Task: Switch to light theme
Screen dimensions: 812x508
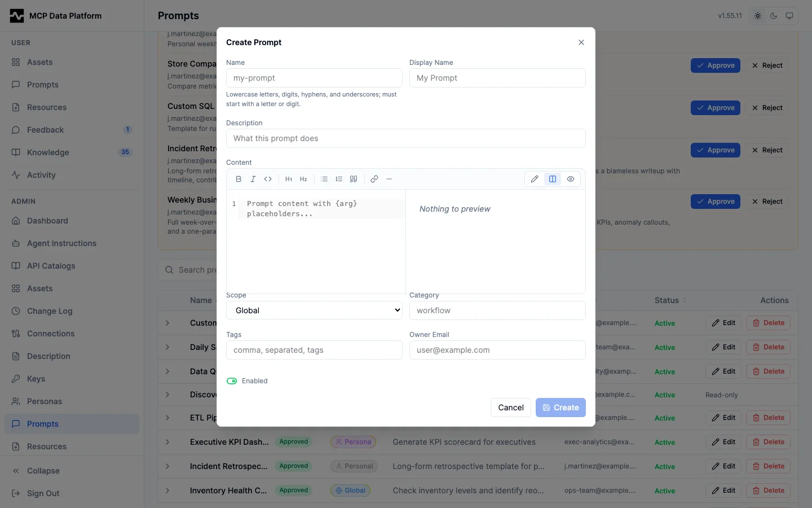Action: point(758,16)
